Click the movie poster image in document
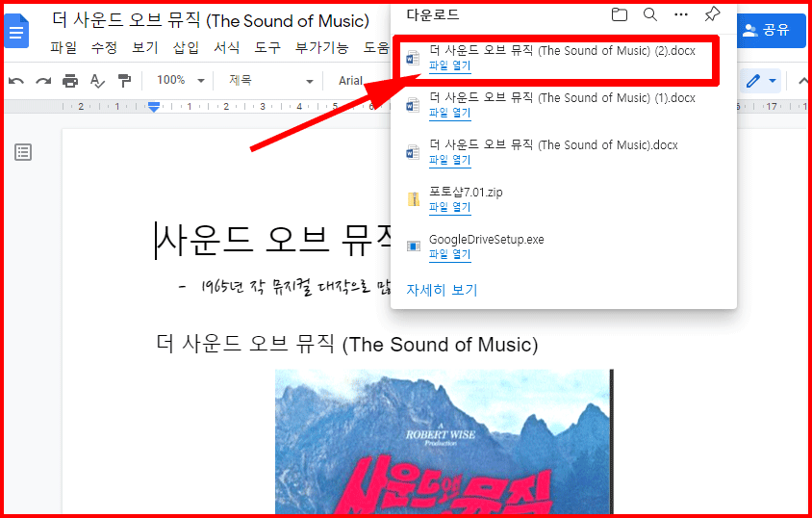The height and width of the screenshot is (518, 812). pyautogui.click(x=444, y=442)
